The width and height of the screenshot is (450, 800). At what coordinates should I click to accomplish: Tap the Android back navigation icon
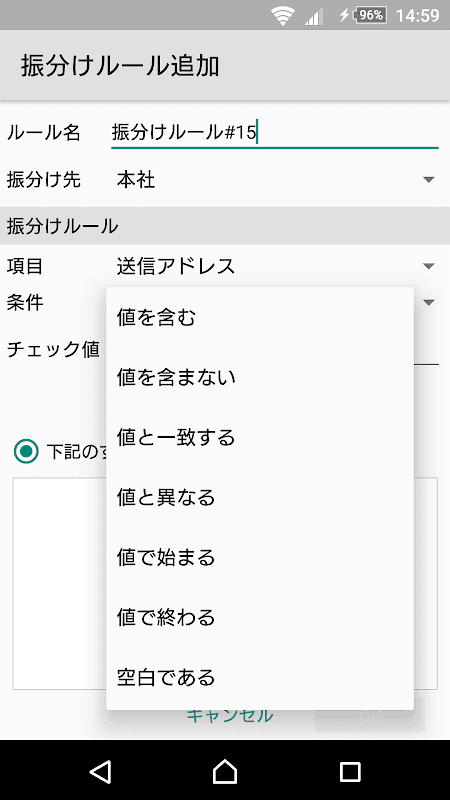tap(101, 771)
